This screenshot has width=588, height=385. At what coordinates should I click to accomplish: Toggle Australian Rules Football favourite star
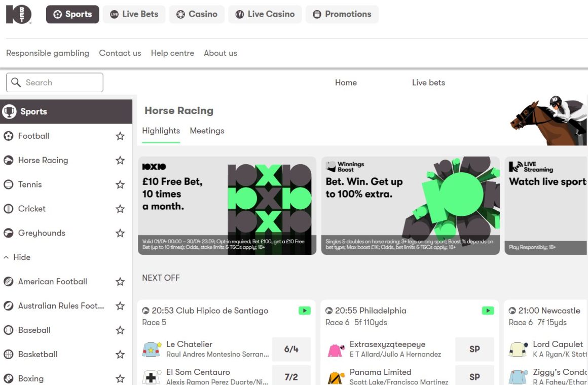pos(120,306)
